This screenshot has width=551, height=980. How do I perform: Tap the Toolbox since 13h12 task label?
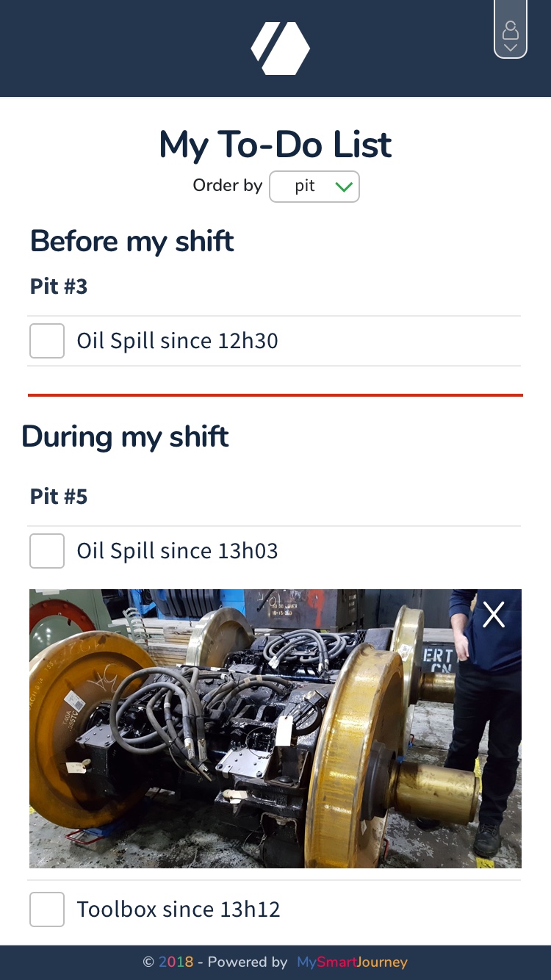179,909
